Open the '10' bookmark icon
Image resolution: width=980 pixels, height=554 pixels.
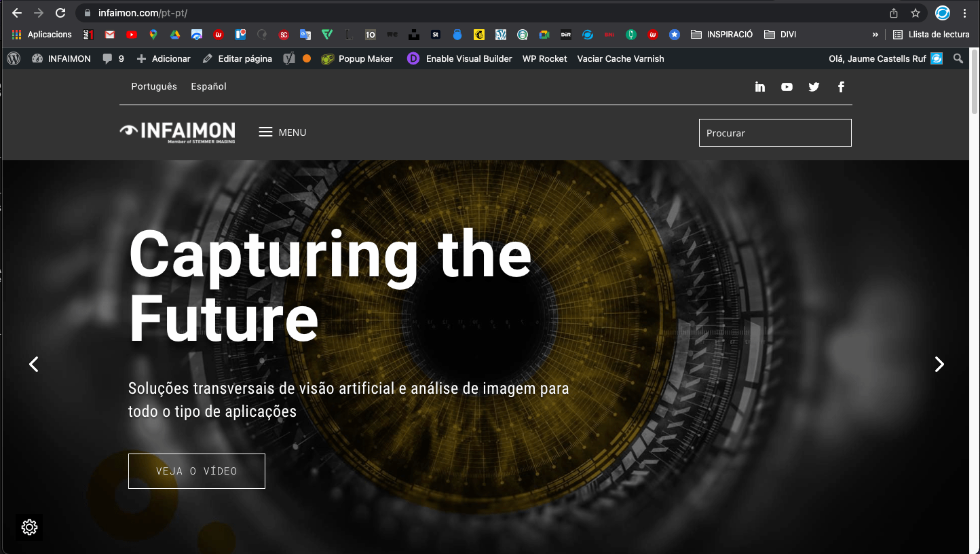pyautogui.click(x=370, y=34)
